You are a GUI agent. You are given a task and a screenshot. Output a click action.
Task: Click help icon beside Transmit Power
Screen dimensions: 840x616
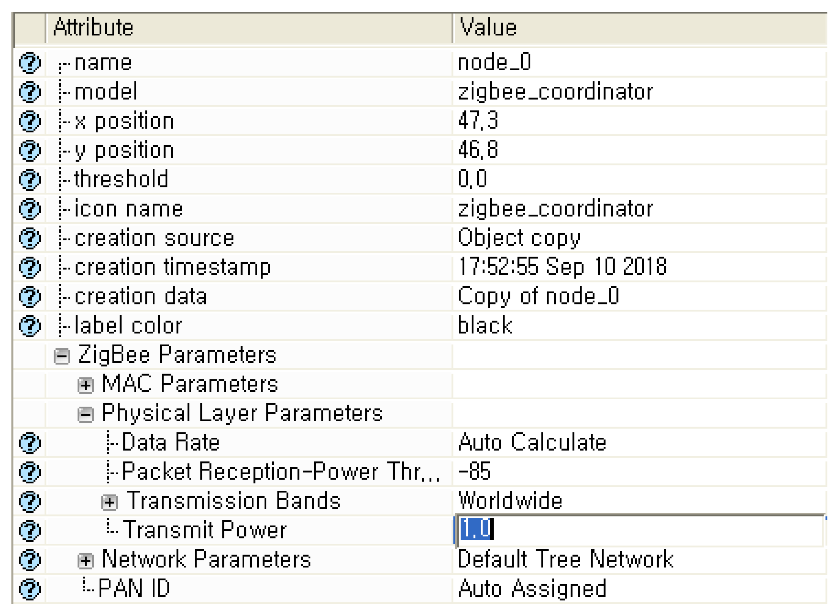coord(30,531)
